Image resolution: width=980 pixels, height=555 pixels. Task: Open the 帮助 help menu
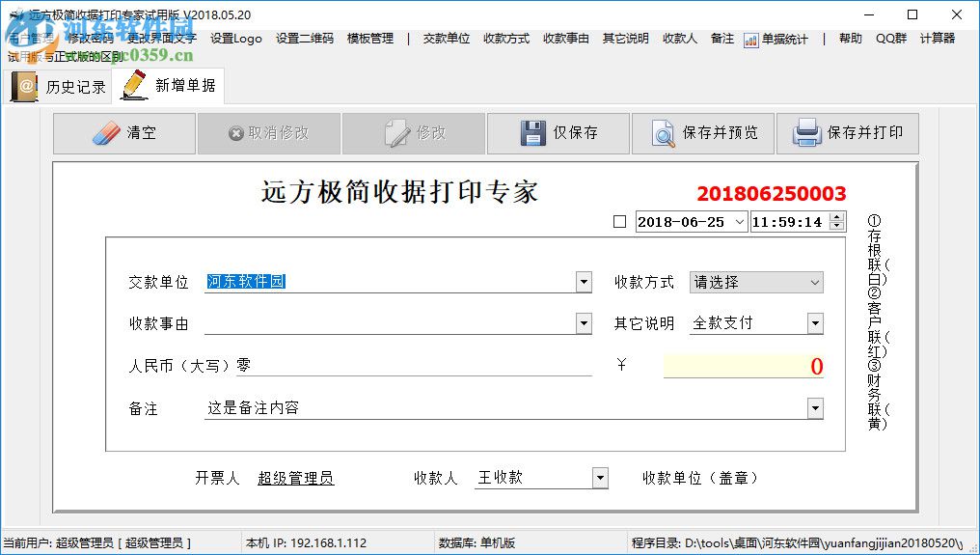(851, 39)
